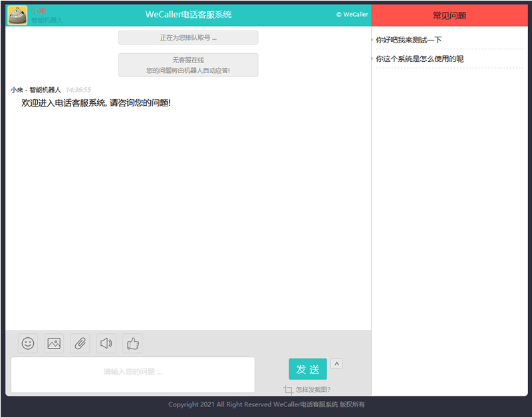Expand FAQ item 你好吧我来测试一下
532x417 pixels.
(x=408, y=40)
